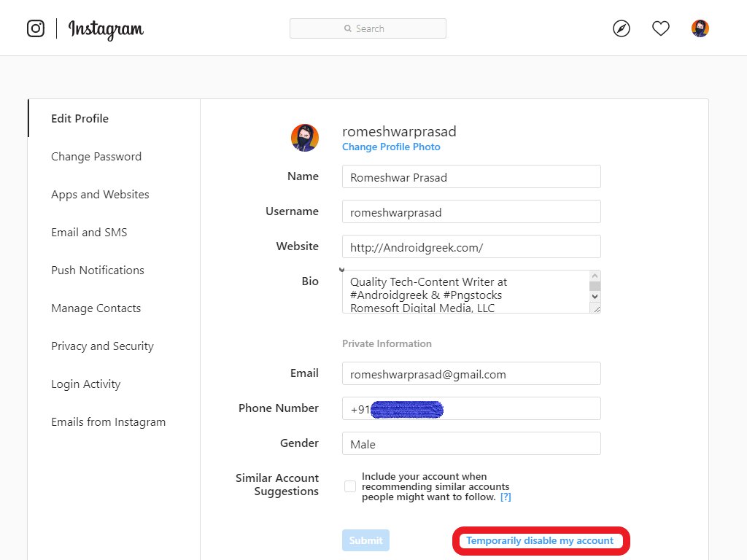The height and width of the screenshot is (560, 747).
Task: Open Email and SMS settings
Action: (x=89, y=233)
